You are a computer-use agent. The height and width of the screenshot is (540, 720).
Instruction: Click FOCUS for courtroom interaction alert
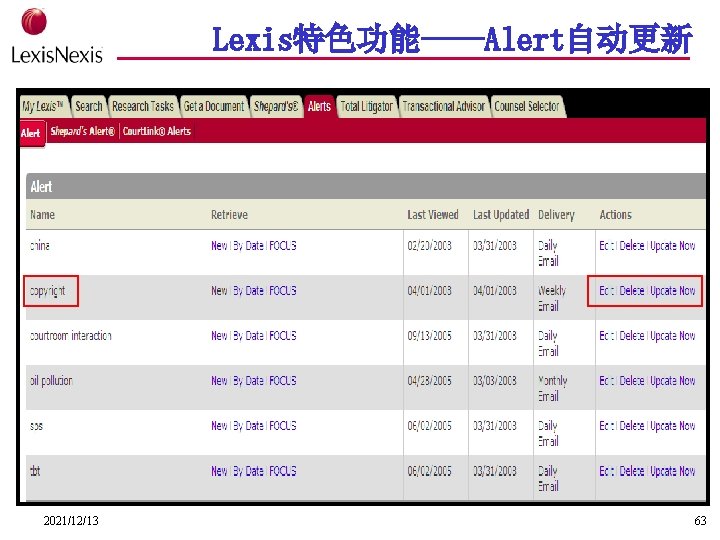(x=282, y=336)
